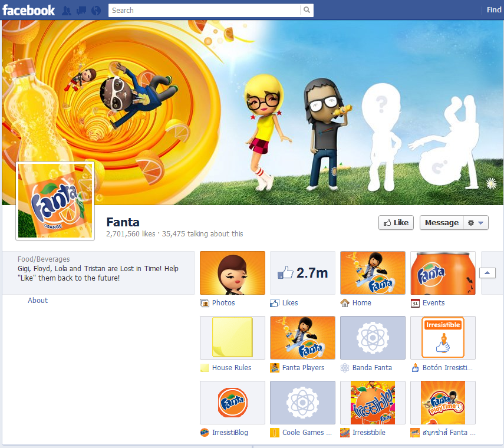The image size is (504, 448).
Task: Click the small Banda Fanta atom icon
Action: (345, 368)
